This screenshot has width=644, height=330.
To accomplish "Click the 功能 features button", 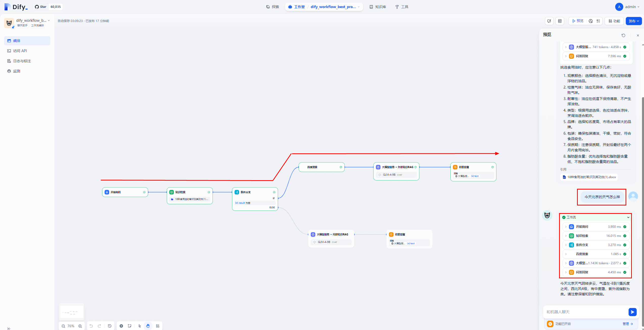I will pos(614,21).
